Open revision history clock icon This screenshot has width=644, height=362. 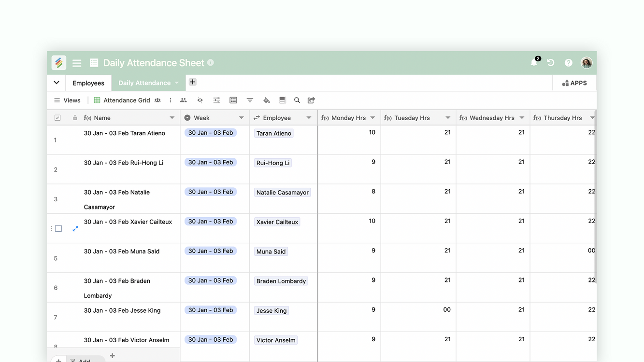tap(551, 63)
